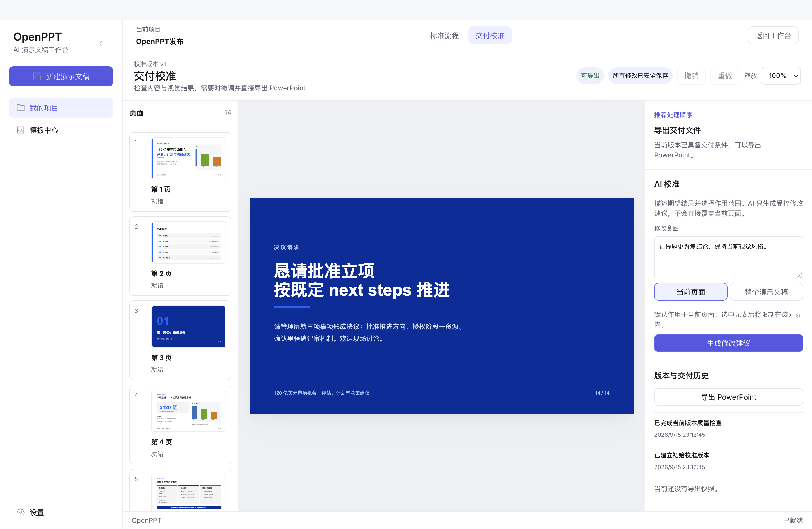Click the 已就绪 status bar text

793,520
